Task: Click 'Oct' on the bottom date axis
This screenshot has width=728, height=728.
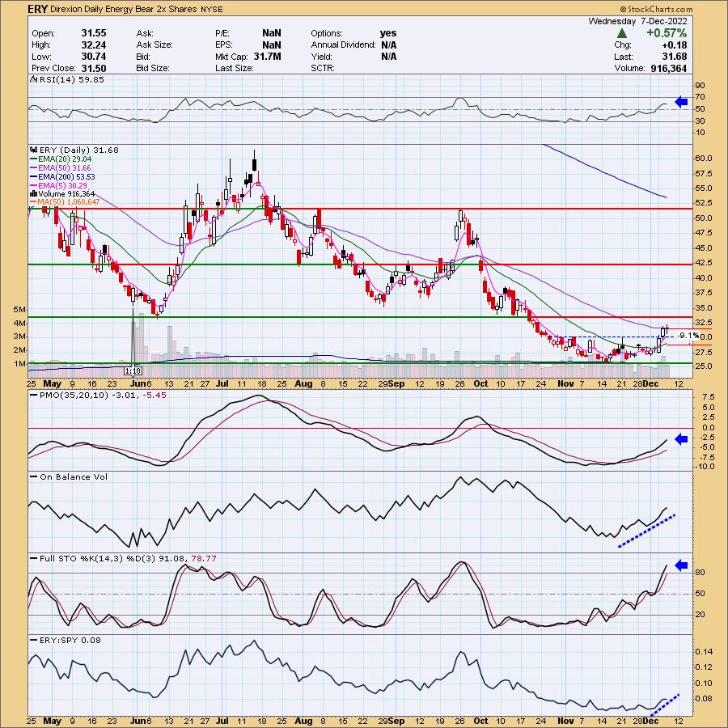Action: pos(481,721)
